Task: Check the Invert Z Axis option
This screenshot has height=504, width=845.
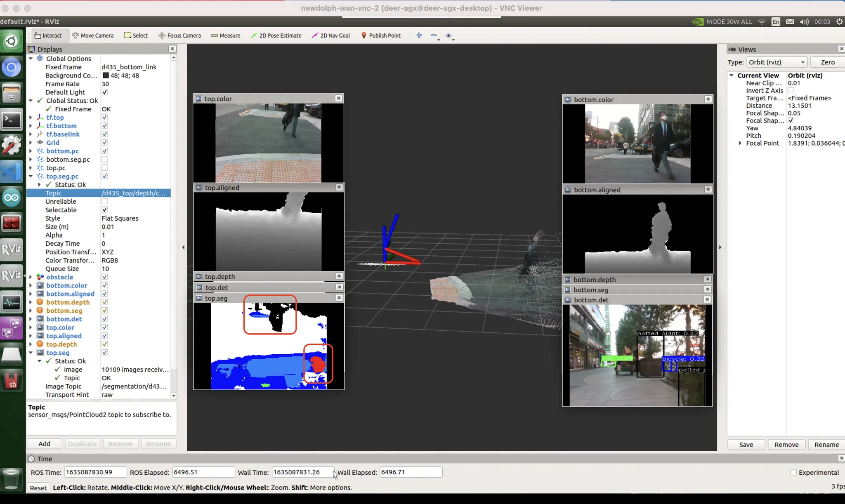Action: pyautogui.click(x=791, y=90)
